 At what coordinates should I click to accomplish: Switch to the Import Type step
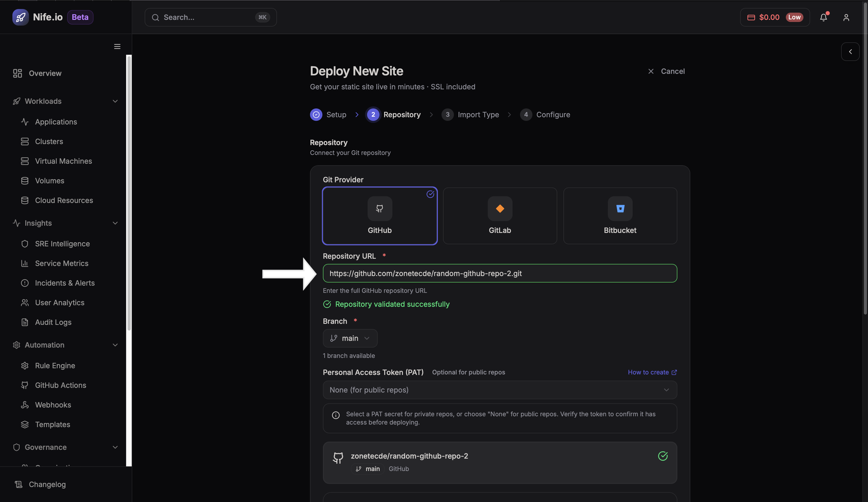pos(478,115)
